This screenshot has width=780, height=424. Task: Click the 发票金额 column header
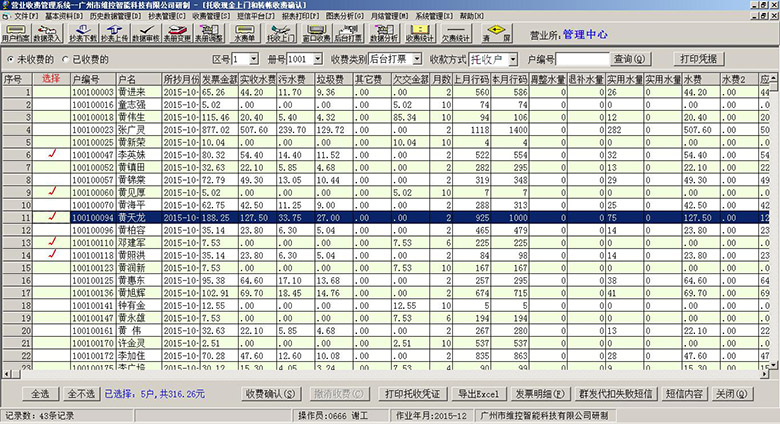[219, 79]
